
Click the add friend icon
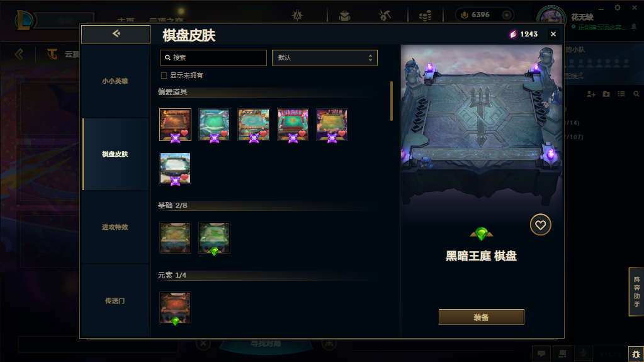591,94
